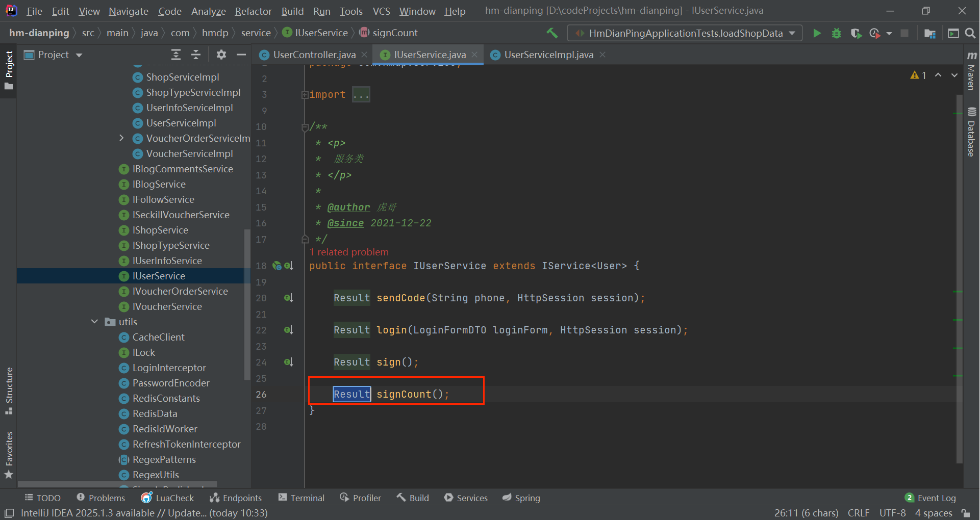Open the Terminal tool window
This screenshot has height=520, width=980.
point(301,498)
